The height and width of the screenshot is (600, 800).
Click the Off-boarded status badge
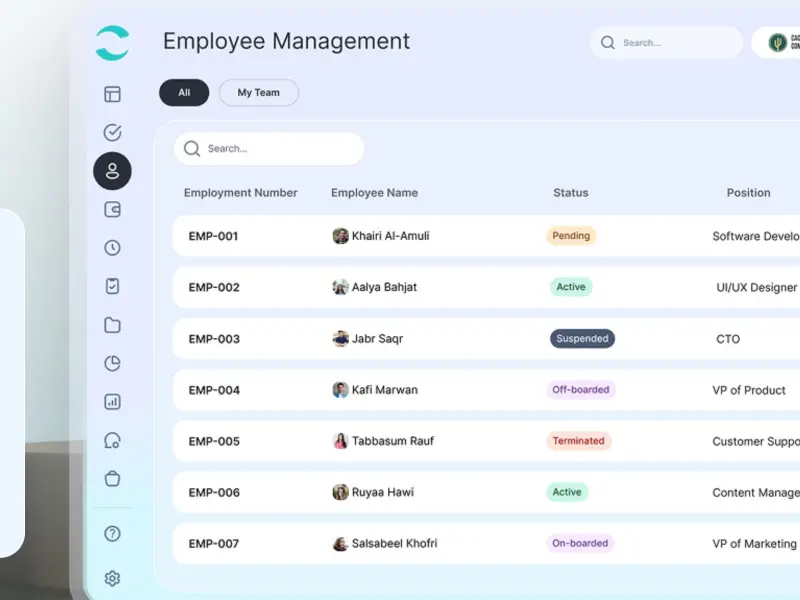click(581, 390)
